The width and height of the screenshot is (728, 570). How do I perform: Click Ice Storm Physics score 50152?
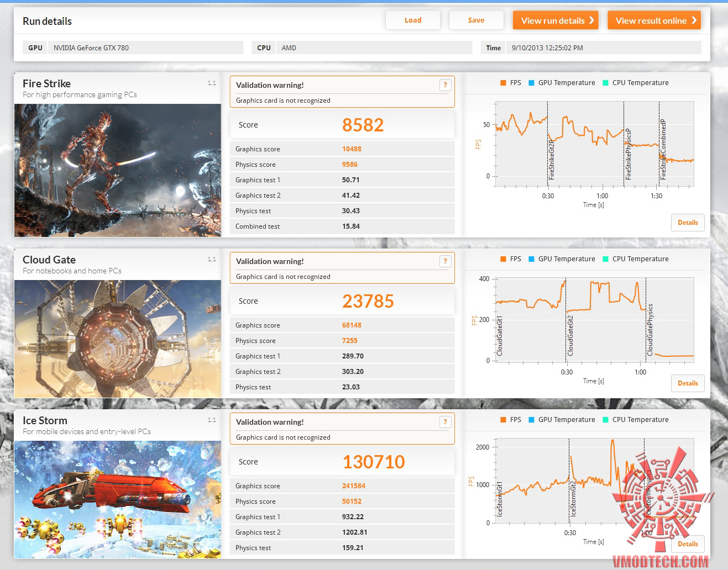point(352,502)
